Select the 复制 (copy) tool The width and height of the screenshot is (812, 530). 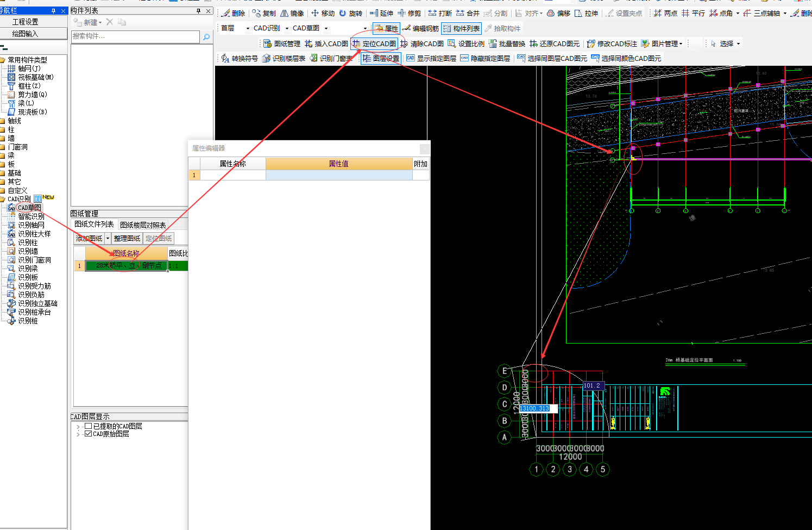(264, 13)
